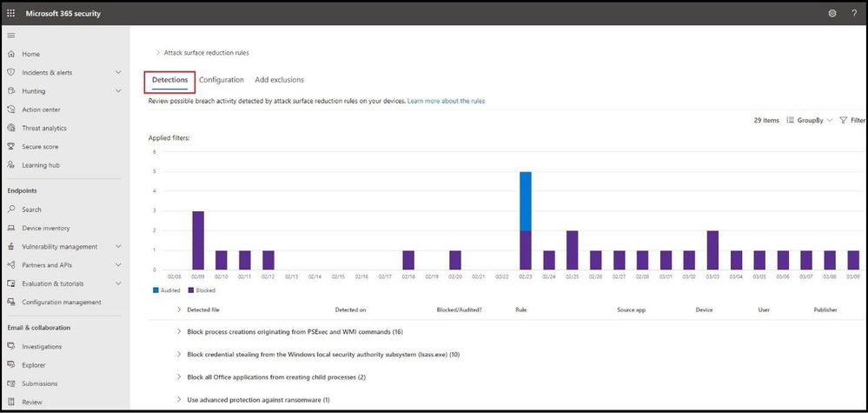
Task: Click the 29 items count text
Action: [x=766, y=120]
